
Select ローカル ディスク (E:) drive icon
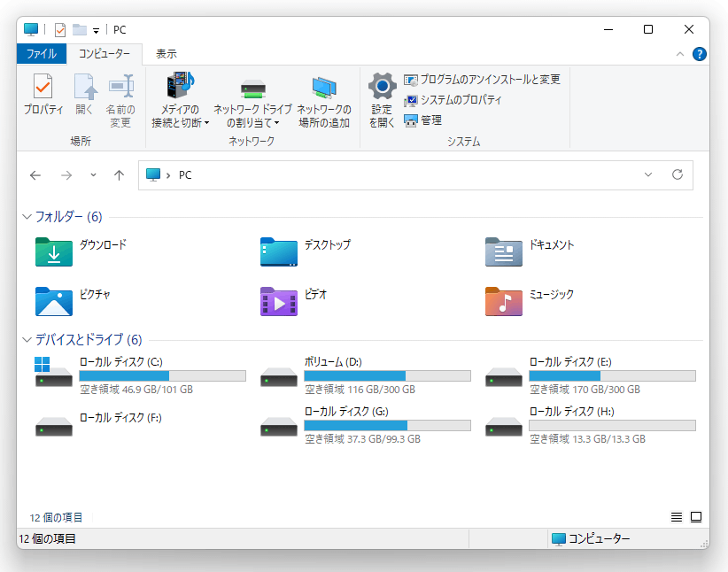pos(504,377)
